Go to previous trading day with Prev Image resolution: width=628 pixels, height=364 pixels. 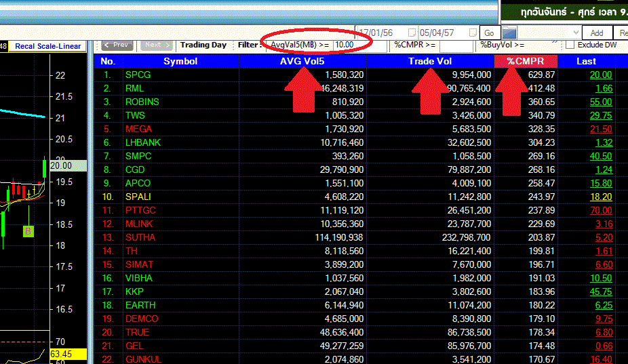coord(117,45)
